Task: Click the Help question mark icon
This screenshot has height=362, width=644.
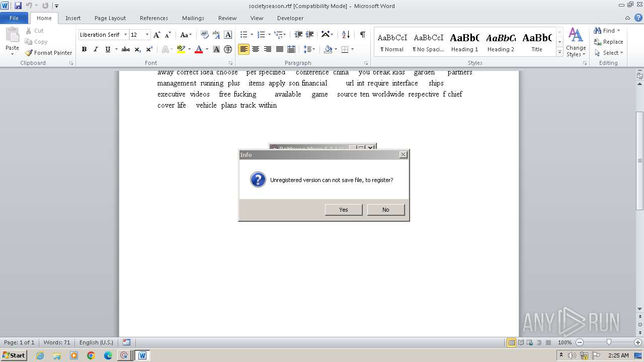Action: coord(638,18)
